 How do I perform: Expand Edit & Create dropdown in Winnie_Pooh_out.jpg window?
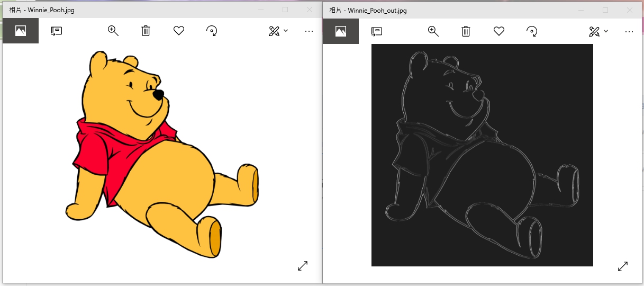point(606,31)
